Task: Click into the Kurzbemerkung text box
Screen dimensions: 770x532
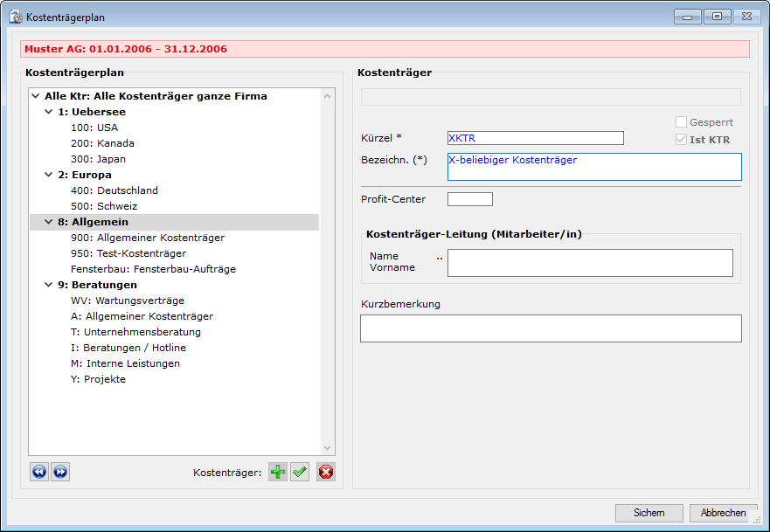Action: click(551, 328)
